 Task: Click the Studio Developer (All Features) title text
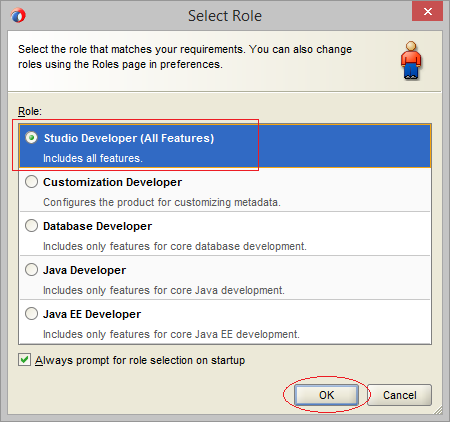(129, 138)
